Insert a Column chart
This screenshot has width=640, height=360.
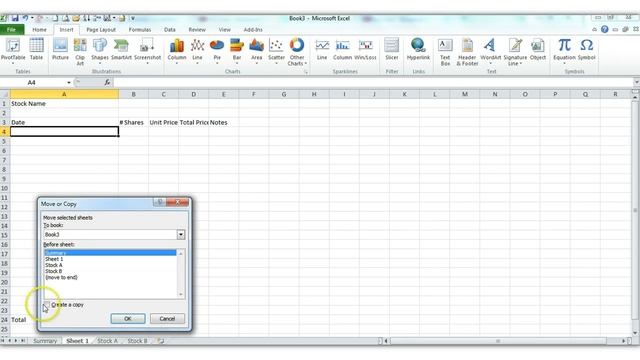(x=177, y=51)
